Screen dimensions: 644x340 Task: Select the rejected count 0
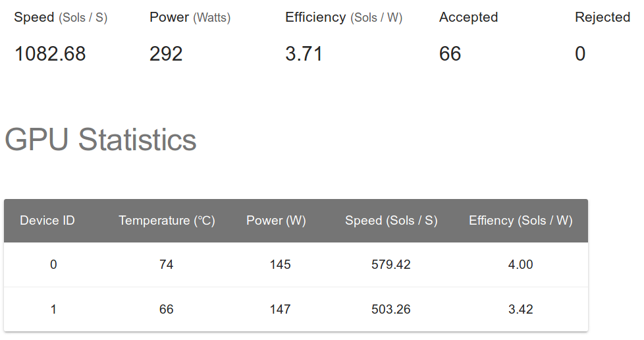pos(580,54)
